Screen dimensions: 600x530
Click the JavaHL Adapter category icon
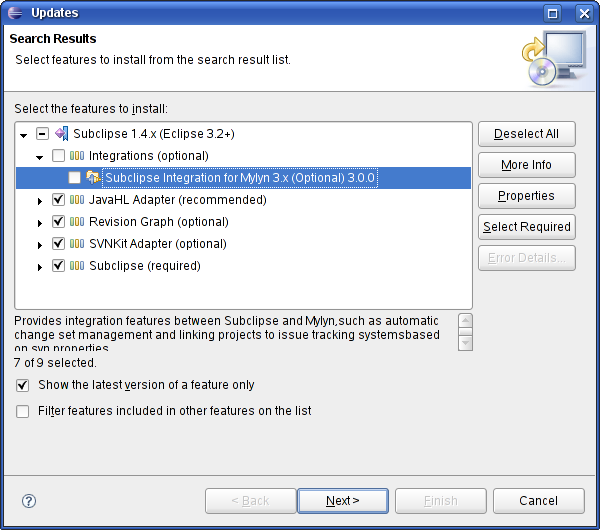pyautogui.click(x=77, y=200)
